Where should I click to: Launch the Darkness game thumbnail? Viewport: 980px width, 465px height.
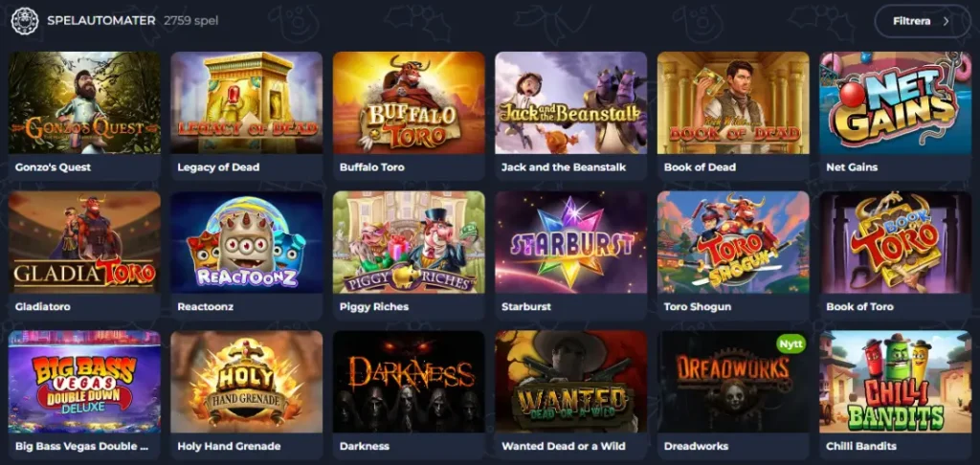coord(409,382)
